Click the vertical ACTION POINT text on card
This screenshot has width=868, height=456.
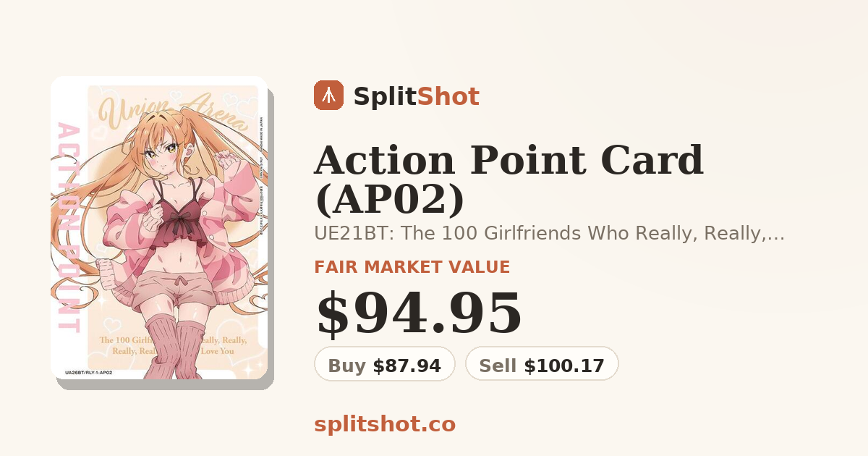(67, 227)
